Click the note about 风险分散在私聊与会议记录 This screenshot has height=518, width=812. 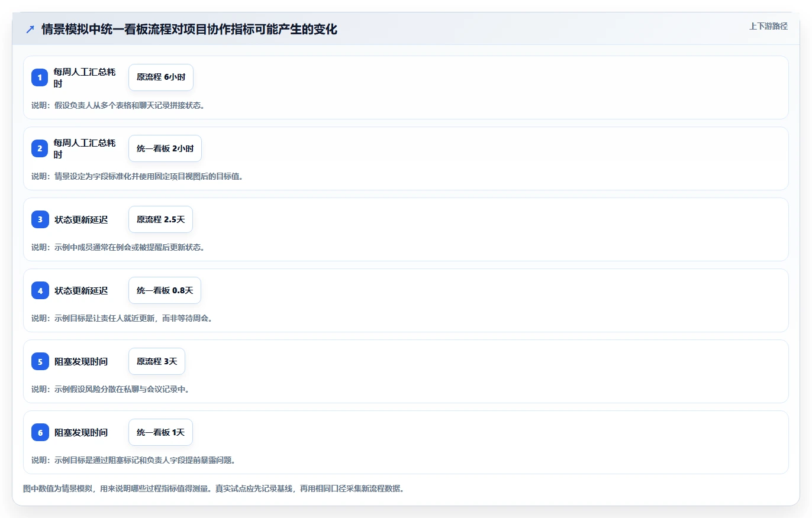(111, 389)
